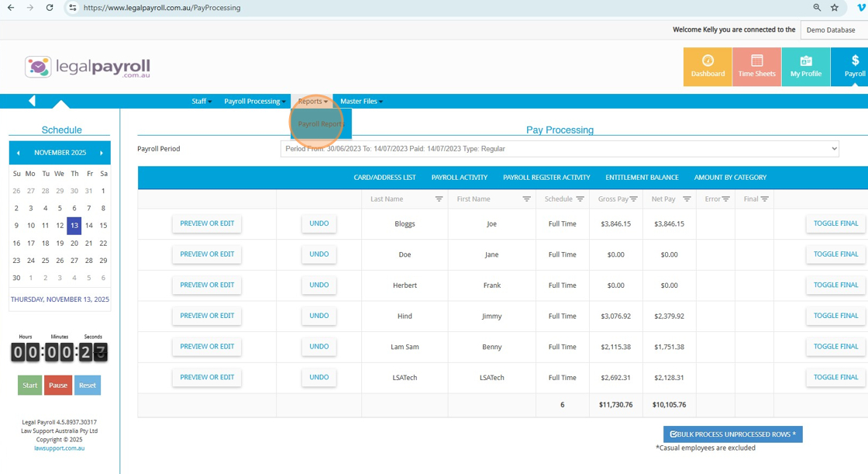Filter the Last Name column
Viewport: 868px width, 474px height.
[439, 199]
